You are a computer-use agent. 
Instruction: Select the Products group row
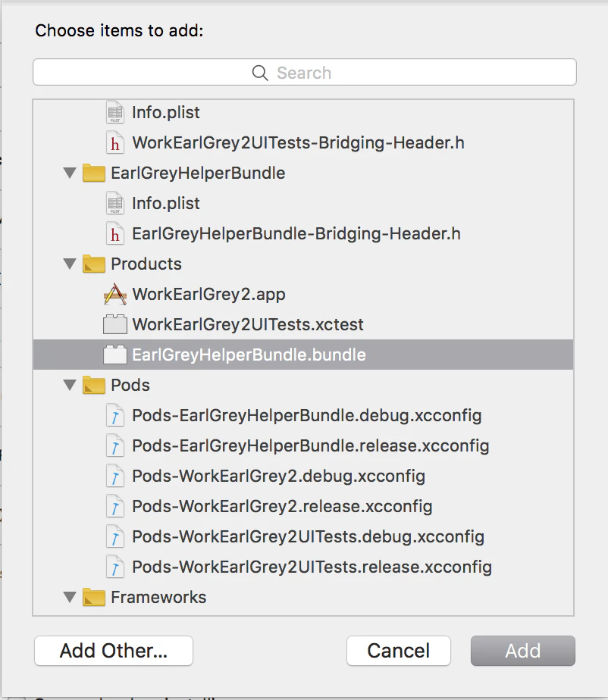tap(303, 264)
